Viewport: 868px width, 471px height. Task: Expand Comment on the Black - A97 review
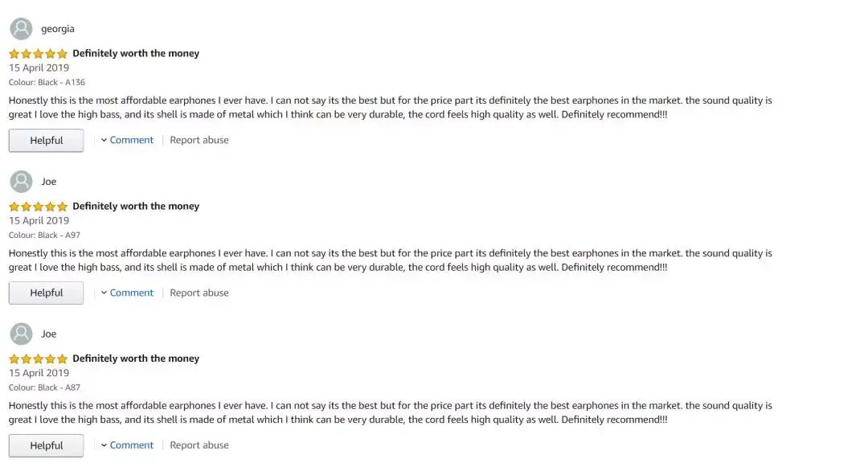(x=127, y=293)
